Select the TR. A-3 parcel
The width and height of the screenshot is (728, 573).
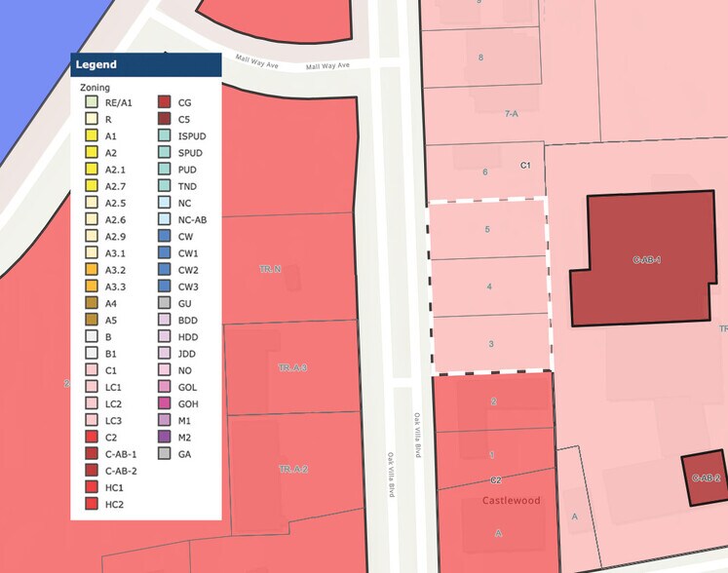[x=292, y=367]
